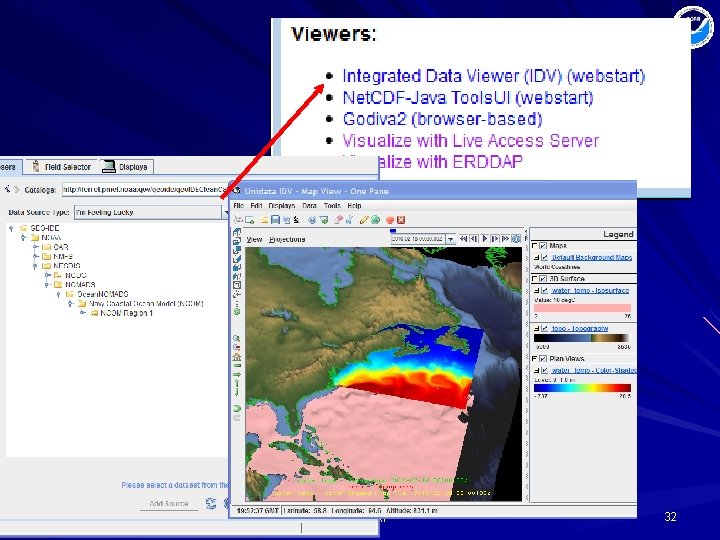720x540 pixels.
Task: Click the yellow open-folder icon in IDV toolbar
Action: pyautogui.click(x=264, y=220)
